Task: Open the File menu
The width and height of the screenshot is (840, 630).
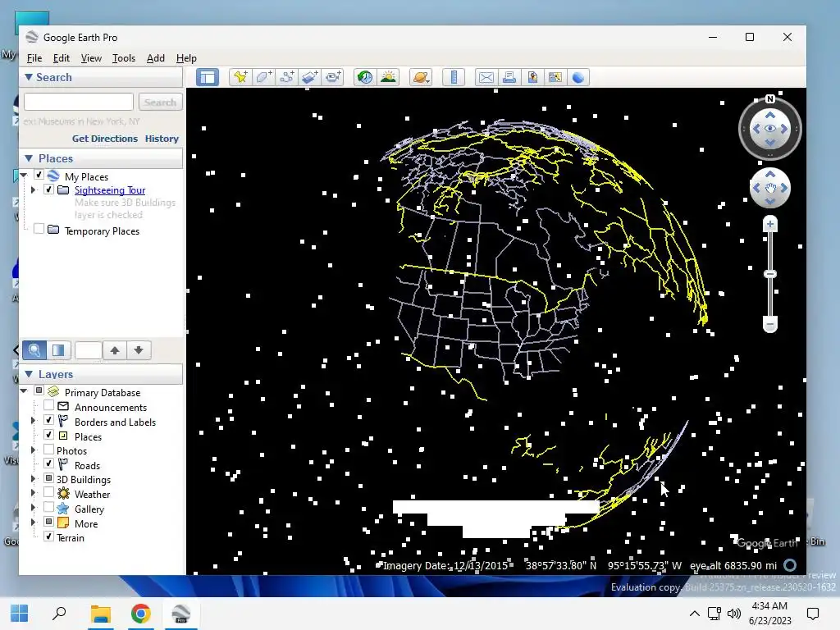Action: pyautogui.click(x=34, y=58)
